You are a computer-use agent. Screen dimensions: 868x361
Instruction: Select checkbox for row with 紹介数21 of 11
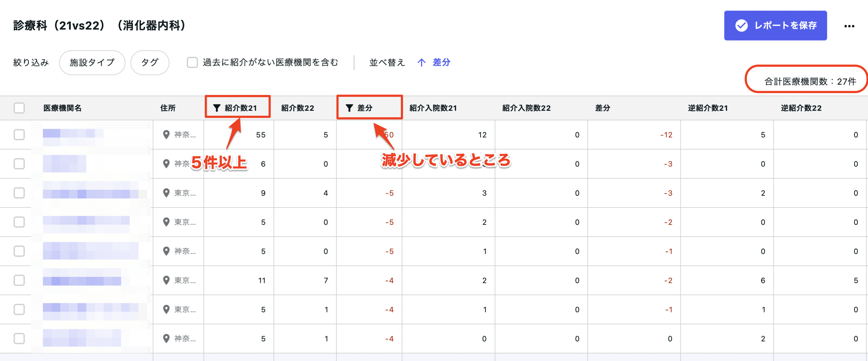coord(19,280)
